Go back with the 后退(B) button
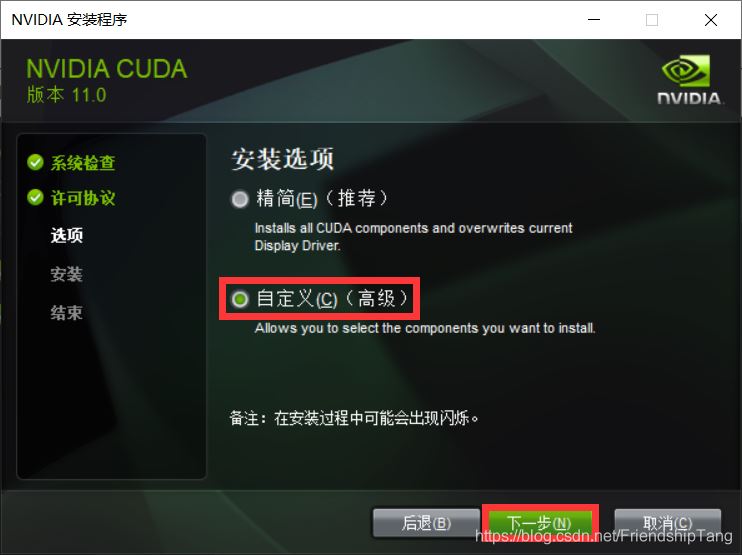 pyautogui.click(x=426, y=523)
